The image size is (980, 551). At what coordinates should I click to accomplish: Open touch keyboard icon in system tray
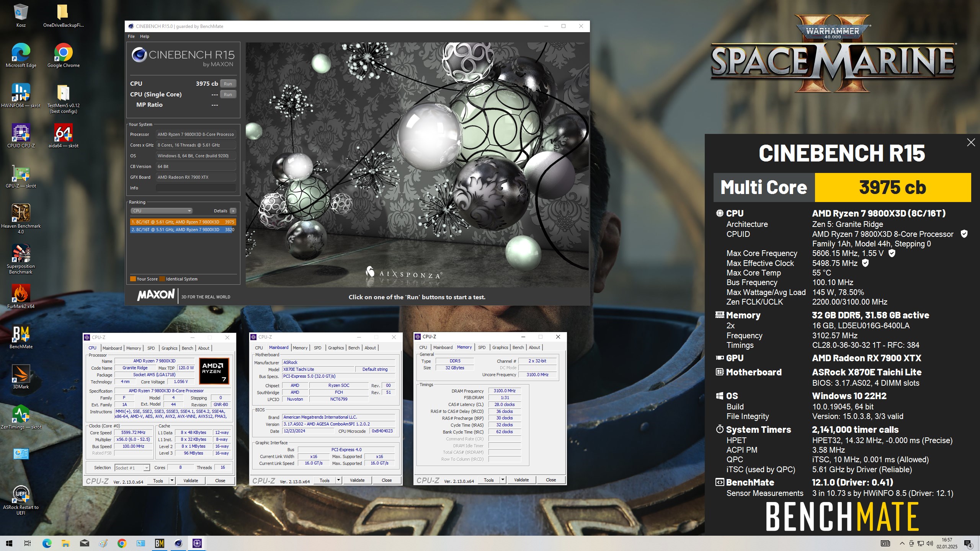tap(885, 543)
